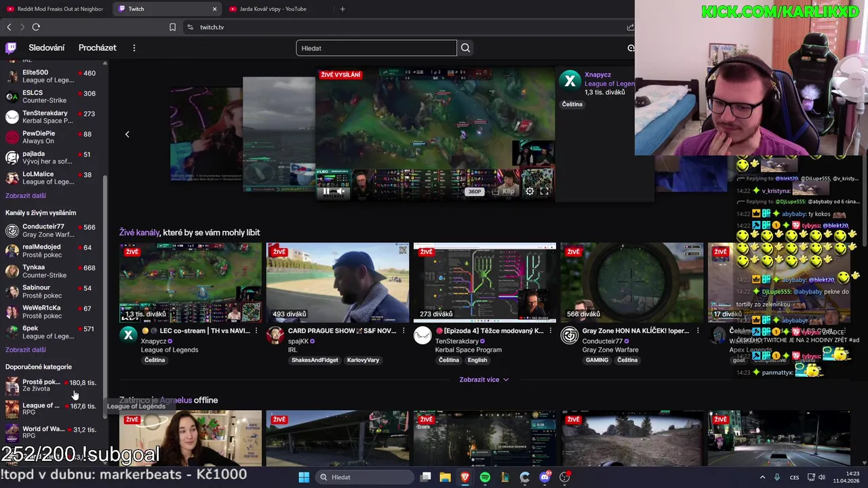Open a new browser tab
The width and height of the screenshot is (868, 488).
coord(342,9)
